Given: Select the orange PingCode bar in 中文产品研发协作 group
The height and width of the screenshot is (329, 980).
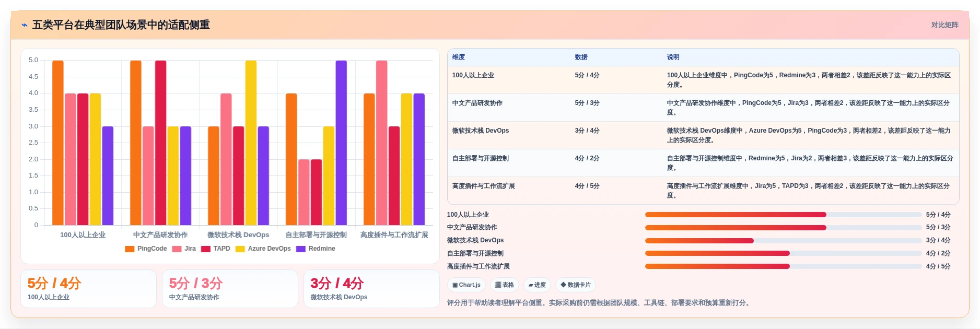Looking at the screenshot, I should tap(136, 143).
